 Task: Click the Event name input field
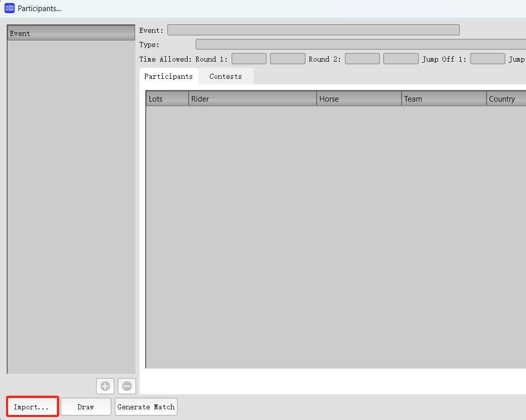(314, 29)
